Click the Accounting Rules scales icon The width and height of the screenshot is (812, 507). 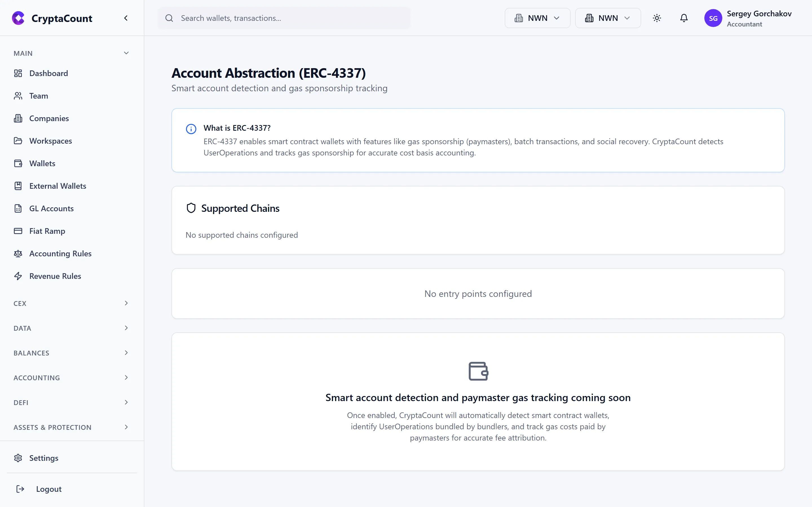tap(18, 253)
